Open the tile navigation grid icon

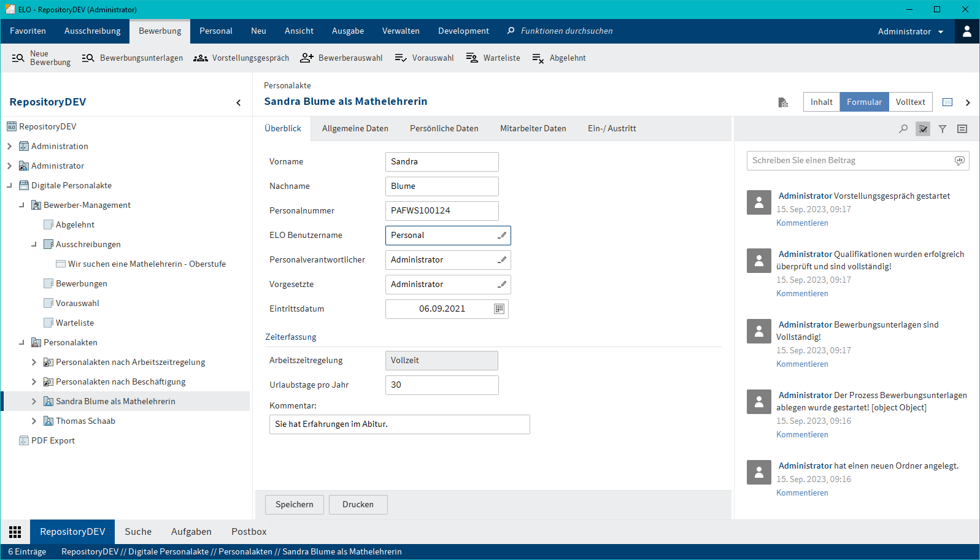tap(15, 532)
